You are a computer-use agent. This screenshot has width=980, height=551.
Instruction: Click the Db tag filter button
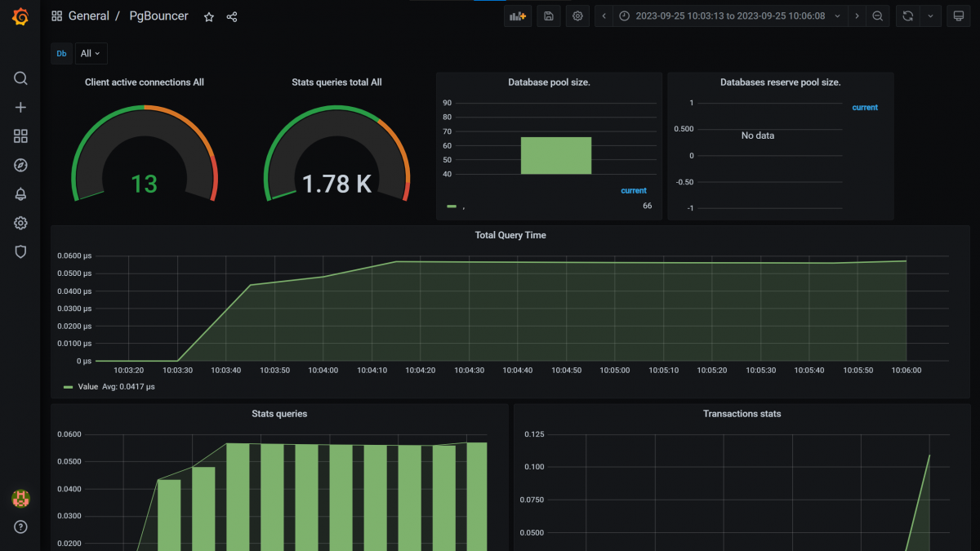[x=61, y=53]
